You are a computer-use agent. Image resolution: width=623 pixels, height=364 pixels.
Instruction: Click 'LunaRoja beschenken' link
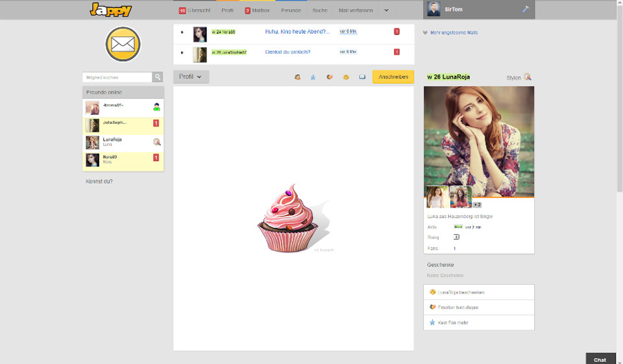461,293
